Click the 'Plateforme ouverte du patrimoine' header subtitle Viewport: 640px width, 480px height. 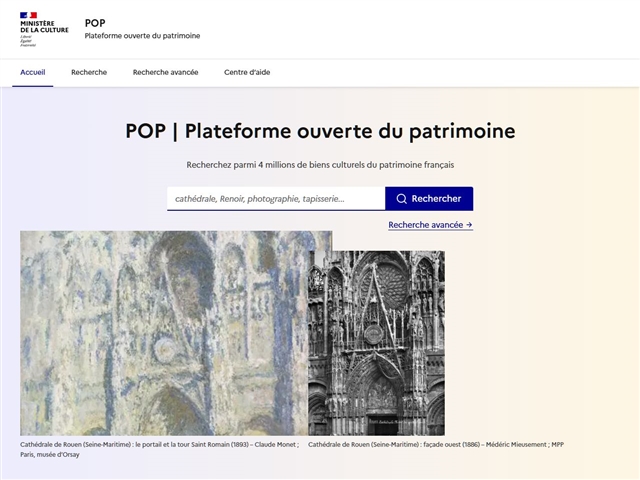point(142,36)
